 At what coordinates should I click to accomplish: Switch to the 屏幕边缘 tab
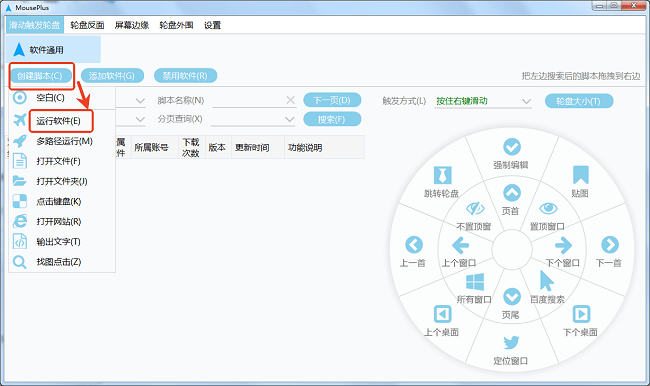click(132, 25)
